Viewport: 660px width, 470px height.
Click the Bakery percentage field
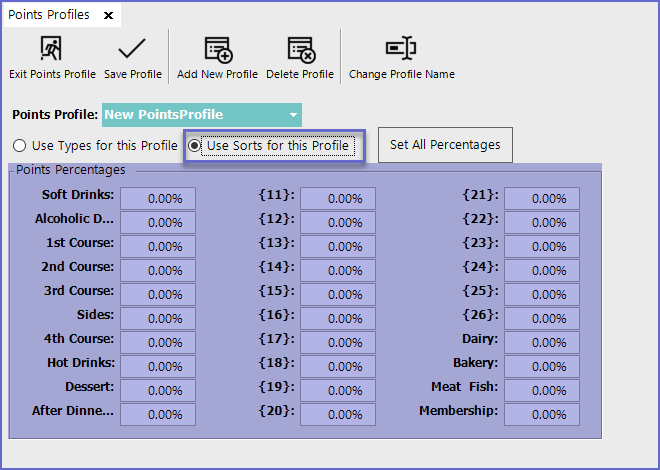coord(541,366)
